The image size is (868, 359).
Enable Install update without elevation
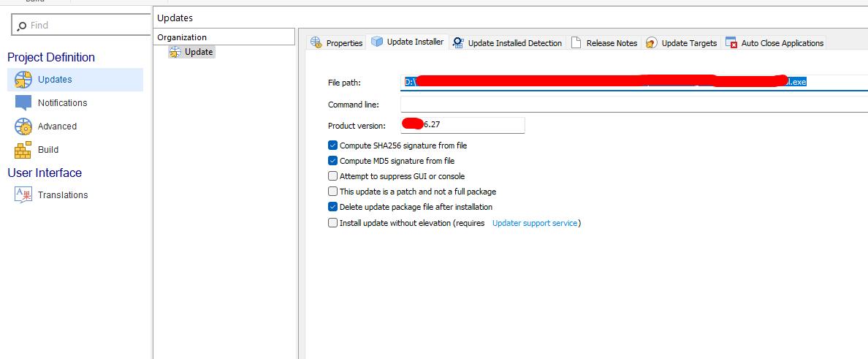coord(333,223)
